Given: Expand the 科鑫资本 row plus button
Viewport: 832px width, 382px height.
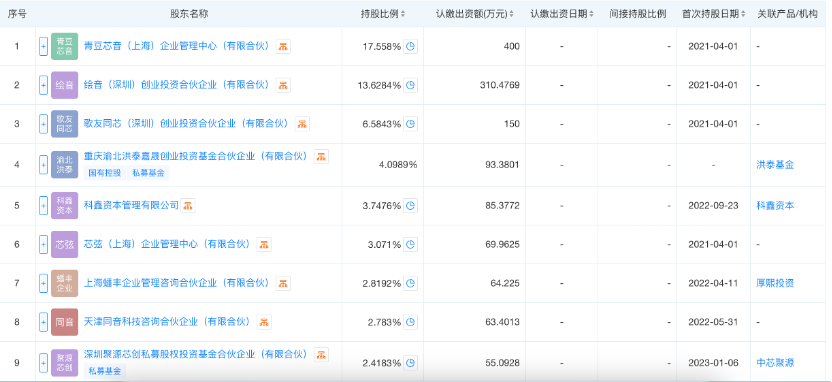Looking at the screenshot, I should pyautogui.click(x=44, y=205).
